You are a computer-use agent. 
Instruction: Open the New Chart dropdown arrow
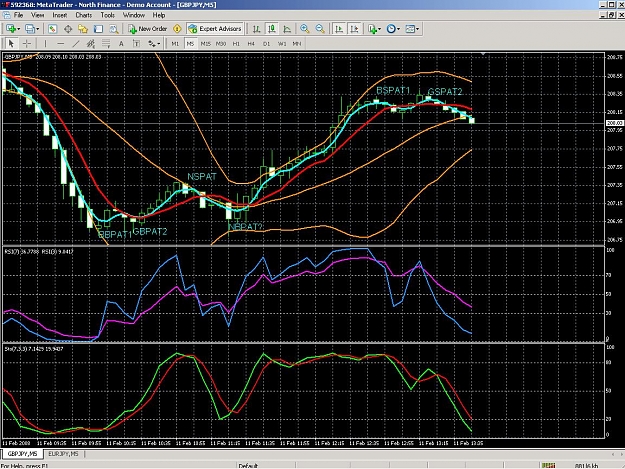(18, 29)
